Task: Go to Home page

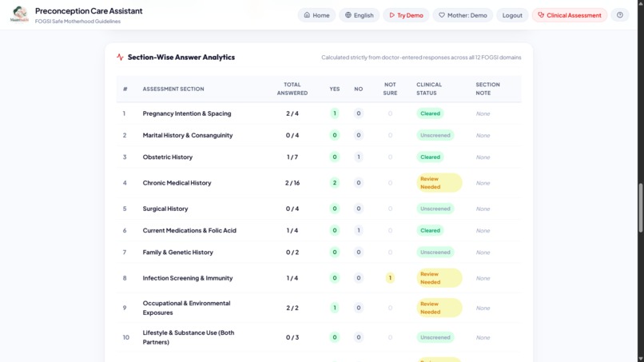Action: tap(316, 15)
